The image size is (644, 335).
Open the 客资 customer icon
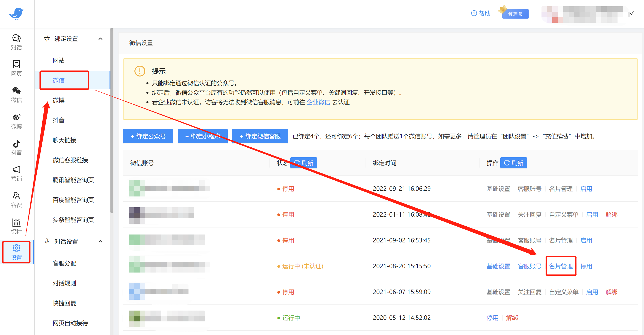click(16, 196)
